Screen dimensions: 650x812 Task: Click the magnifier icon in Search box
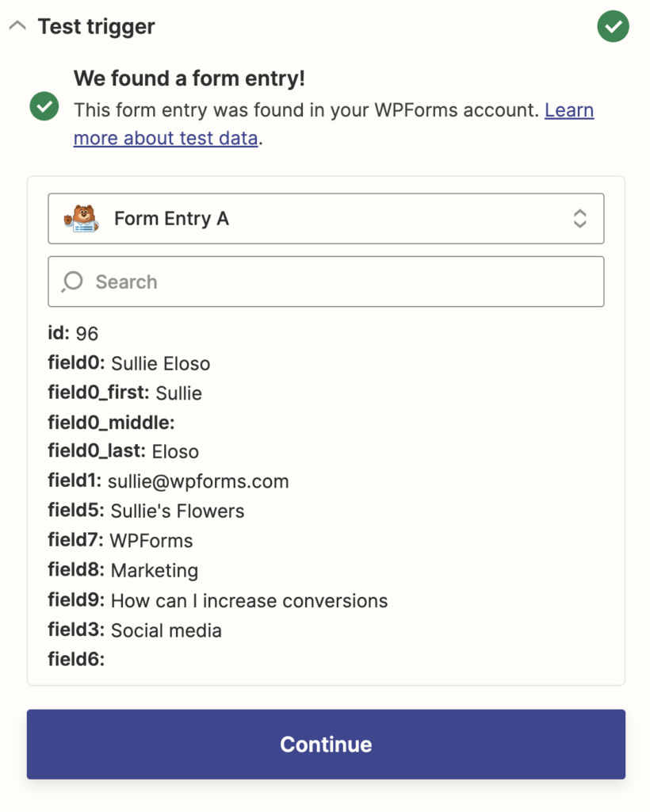[72, 282]
